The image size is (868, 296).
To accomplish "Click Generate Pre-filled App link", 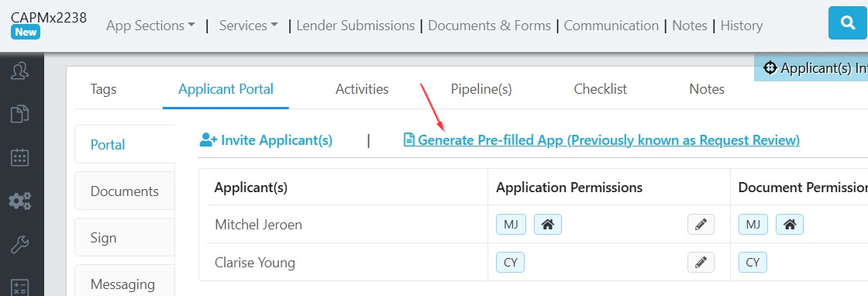I will pos(601,140).
